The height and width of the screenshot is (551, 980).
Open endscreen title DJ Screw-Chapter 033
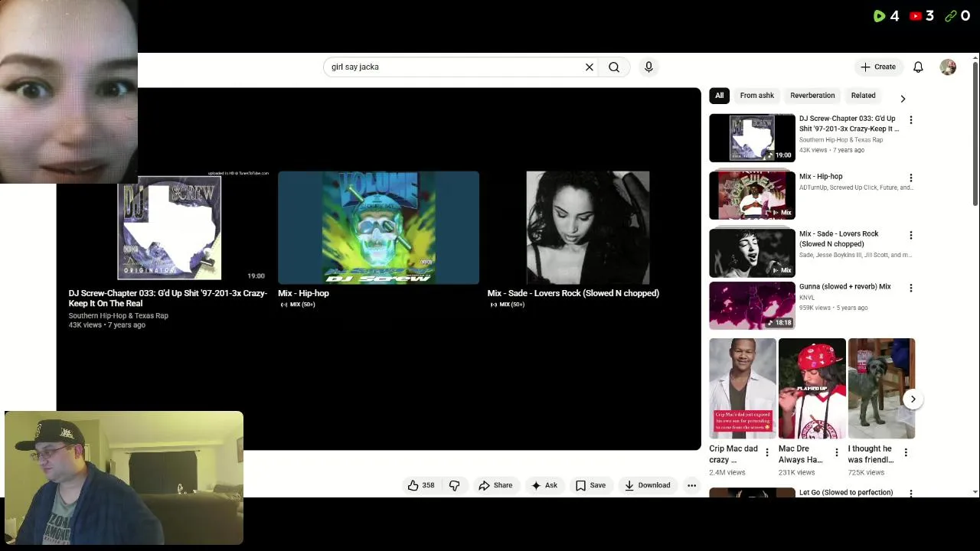[168, 298]
